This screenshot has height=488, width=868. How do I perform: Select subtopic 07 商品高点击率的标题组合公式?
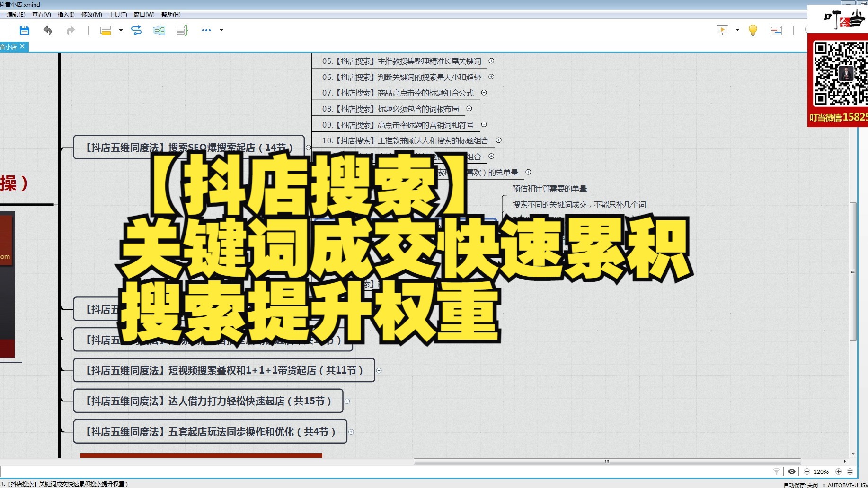[x=398, y=93]
